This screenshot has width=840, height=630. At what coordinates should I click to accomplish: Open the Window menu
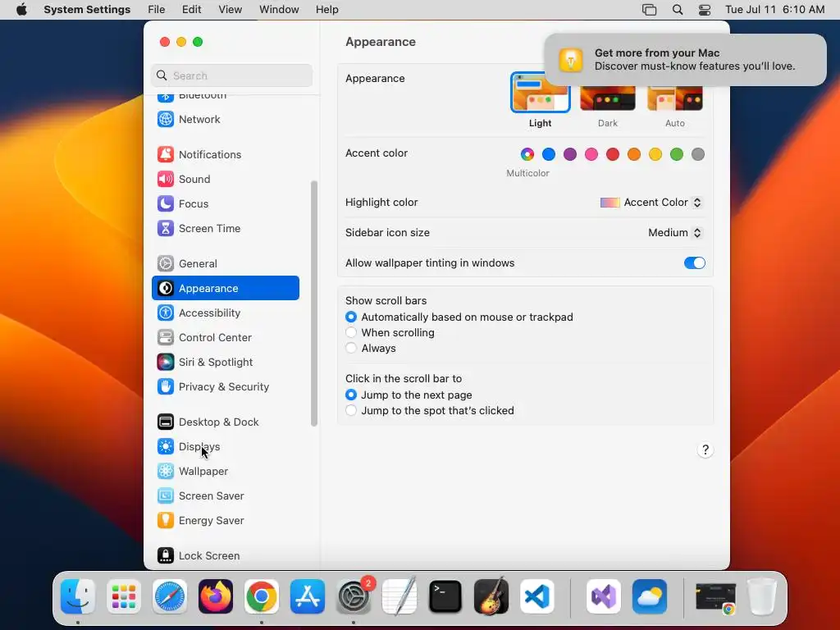(x=279, y=10)
